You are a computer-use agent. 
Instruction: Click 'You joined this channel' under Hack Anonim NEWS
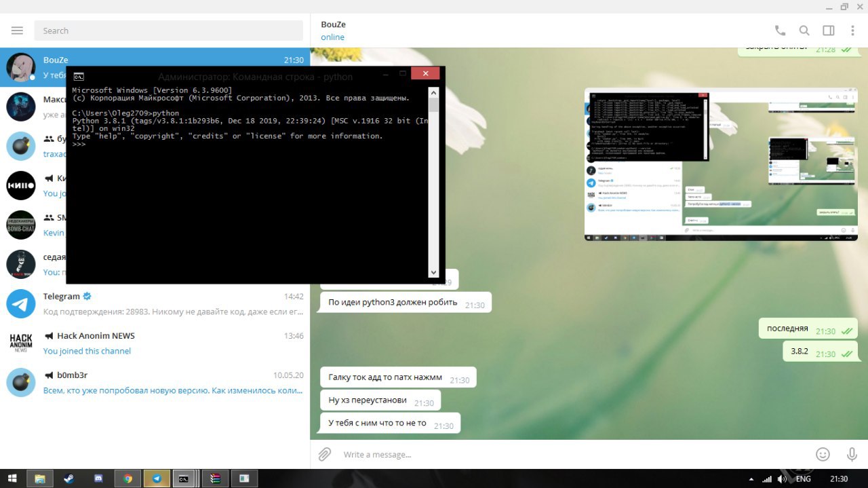(87, 351)
